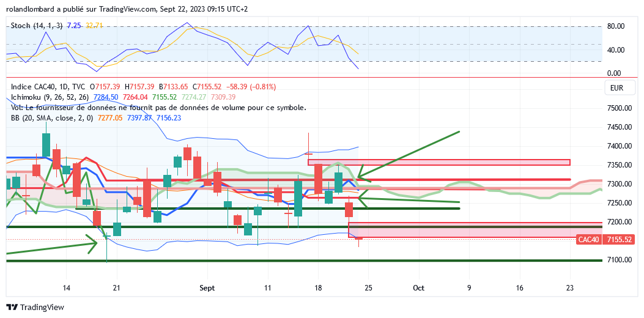Viewport: 644px width, 318px height.
Task: Click the change value −58.39 (−0.81%)
Action: tap(251, 87)
